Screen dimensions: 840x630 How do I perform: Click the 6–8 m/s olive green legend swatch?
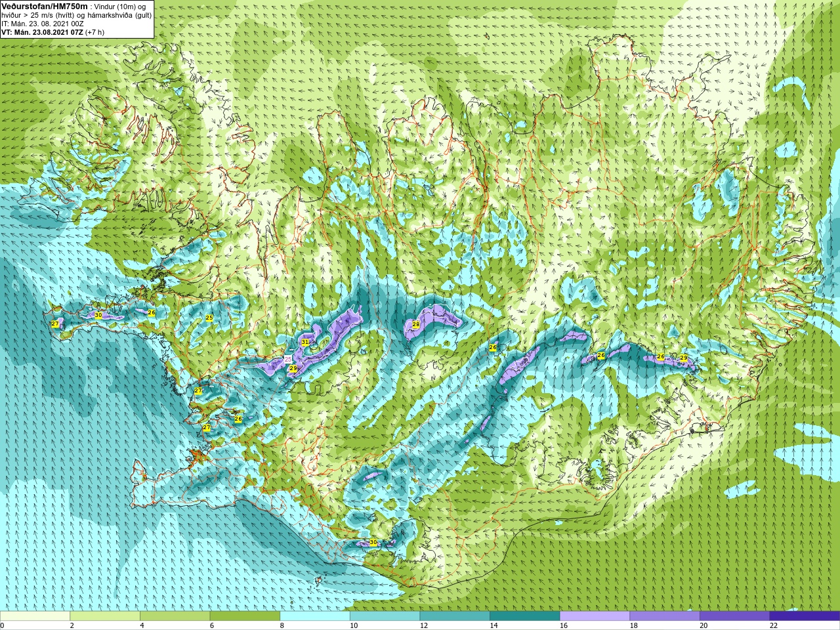245,616
